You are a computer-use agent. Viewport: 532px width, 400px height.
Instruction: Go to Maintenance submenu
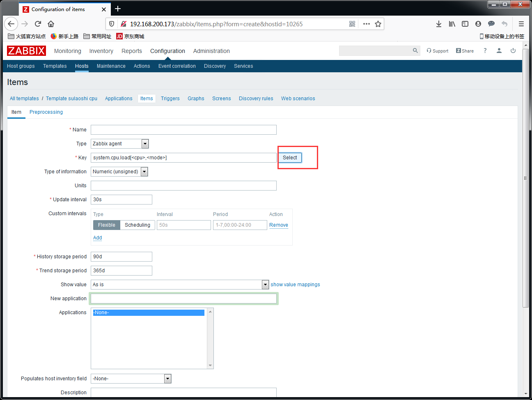(x=111, y=66)
